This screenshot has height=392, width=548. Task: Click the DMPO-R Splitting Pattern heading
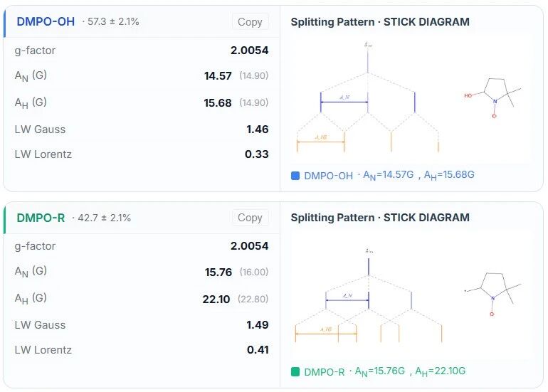pos(380,218)
